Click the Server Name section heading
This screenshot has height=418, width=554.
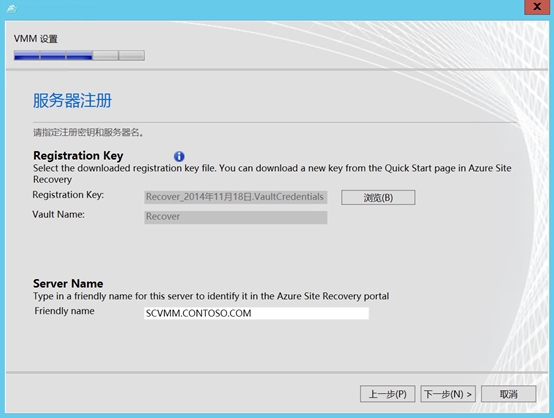[x=68, y=283]
